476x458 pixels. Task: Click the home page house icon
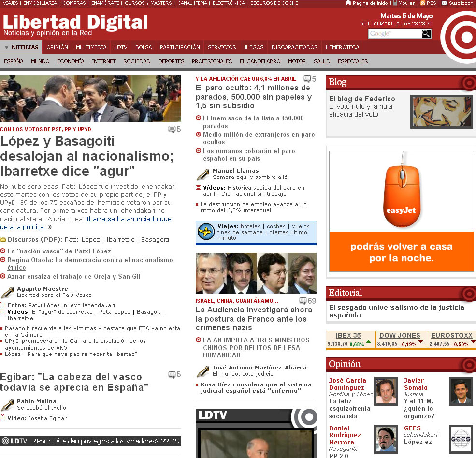(348, 3)
